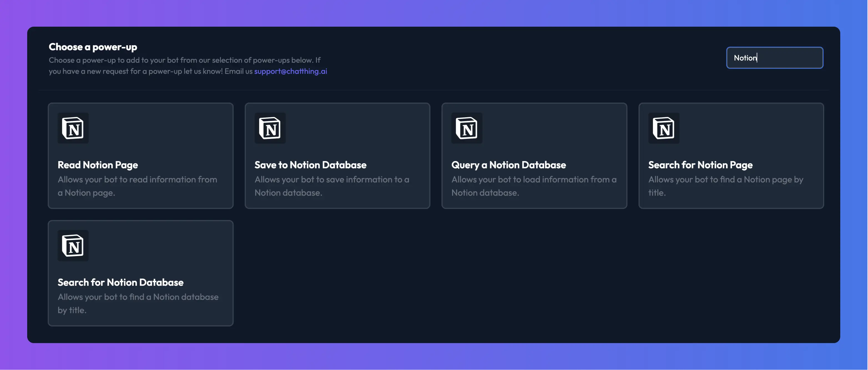Click description 'Allows your bot to find a Notion database by title.'

coord(138,304)
